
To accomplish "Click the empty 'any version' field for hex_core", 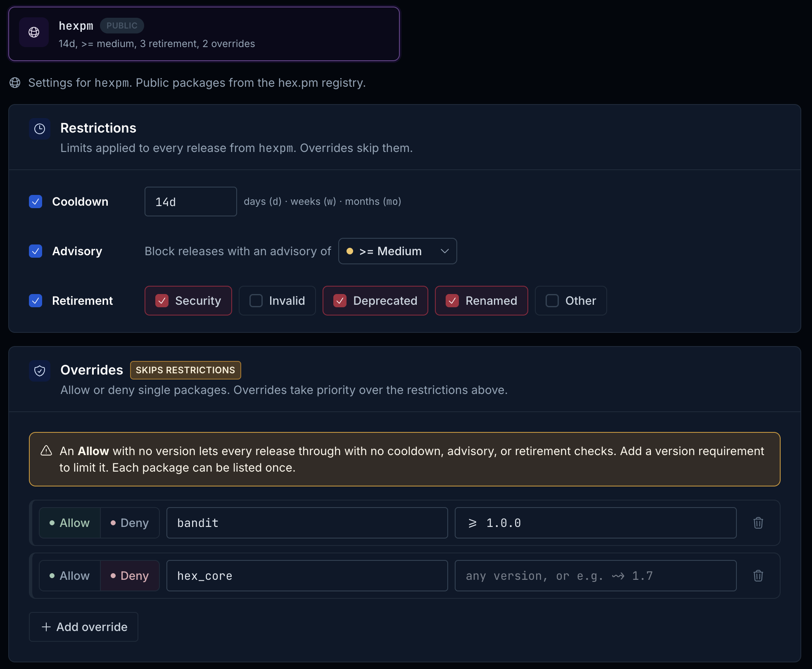I will point(596,576).
